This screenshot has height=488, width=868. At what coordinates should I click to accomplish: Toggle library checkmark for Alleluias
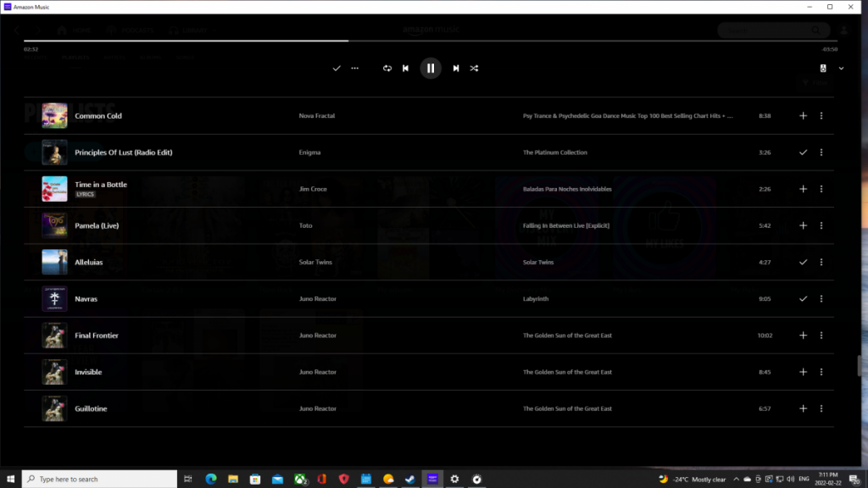(803, 262)
